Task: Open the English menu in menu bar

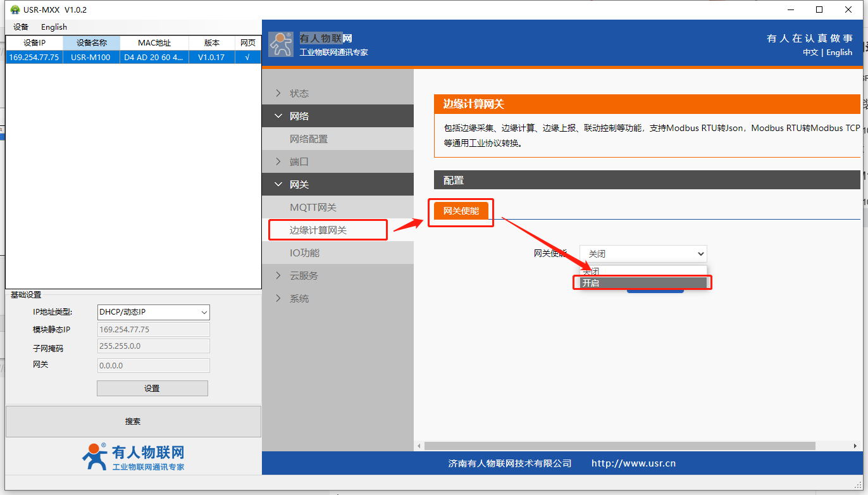Action: point(54,27)
